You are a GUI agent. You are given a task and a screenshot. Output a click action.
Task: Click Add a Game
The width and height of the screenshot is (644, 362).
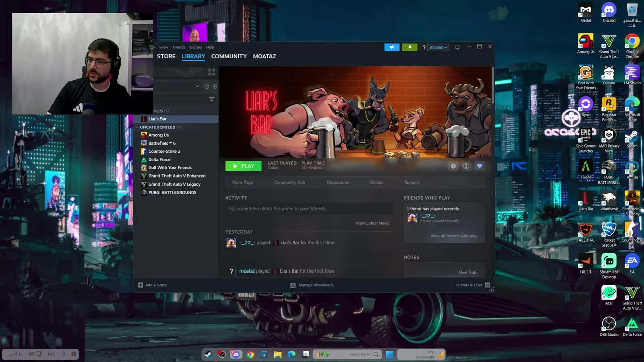[x=153, y=285]
